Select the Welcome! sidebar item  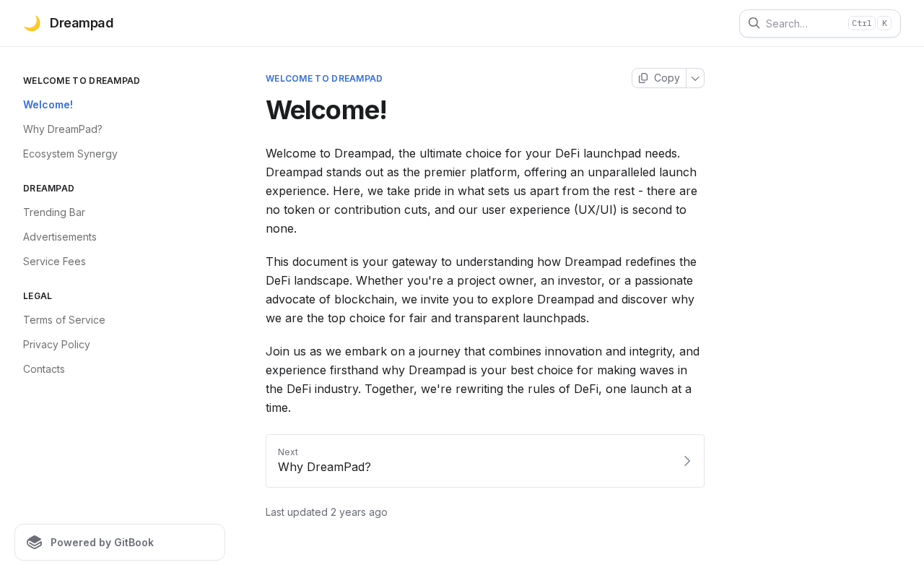48,105
